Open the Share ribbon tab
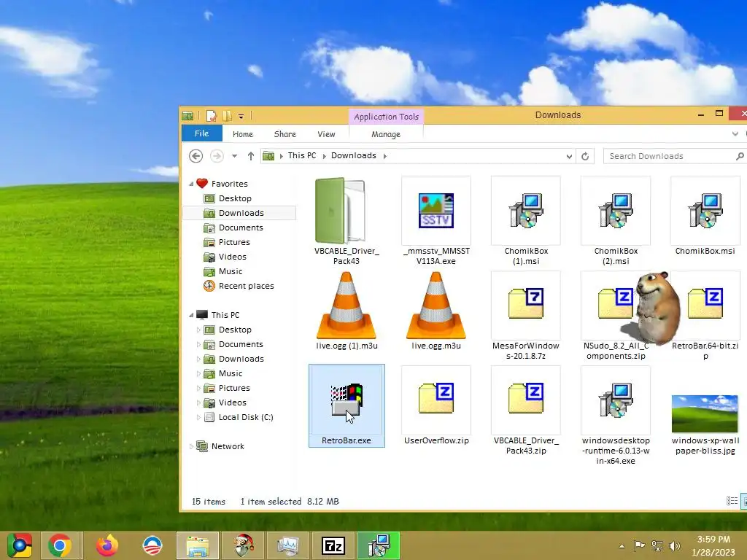Viewport: 747px width, 560px height. pyautogui.click(x=285, y=134)
